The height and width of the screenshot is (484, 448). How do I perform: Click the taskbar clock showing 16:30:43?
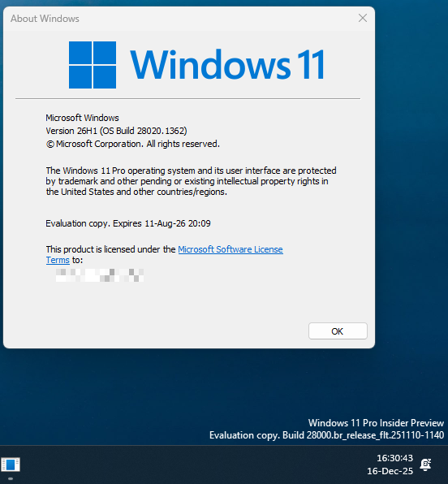point(394,458)
